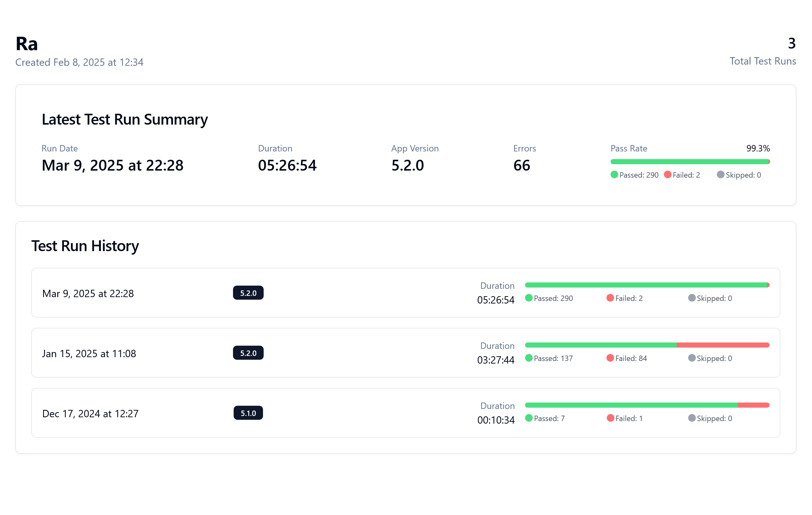The width and height of the screenshot is (812, 515).
Task: Click 5.2.0 badge on Mar 9 run
Action: [248, 293]
